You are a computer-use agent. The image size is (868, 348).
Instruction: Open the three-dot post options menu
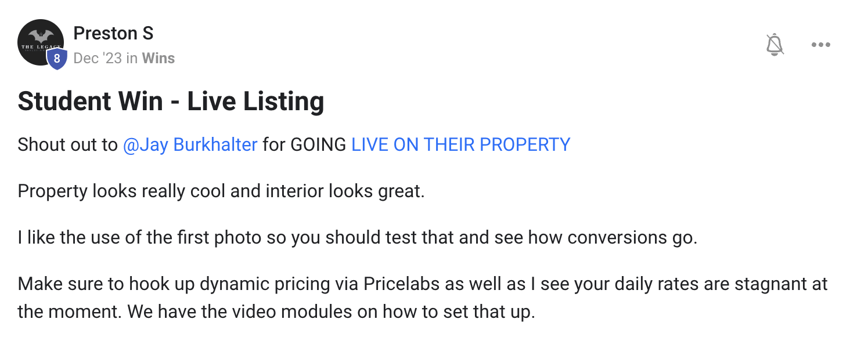tap(820, 45)
